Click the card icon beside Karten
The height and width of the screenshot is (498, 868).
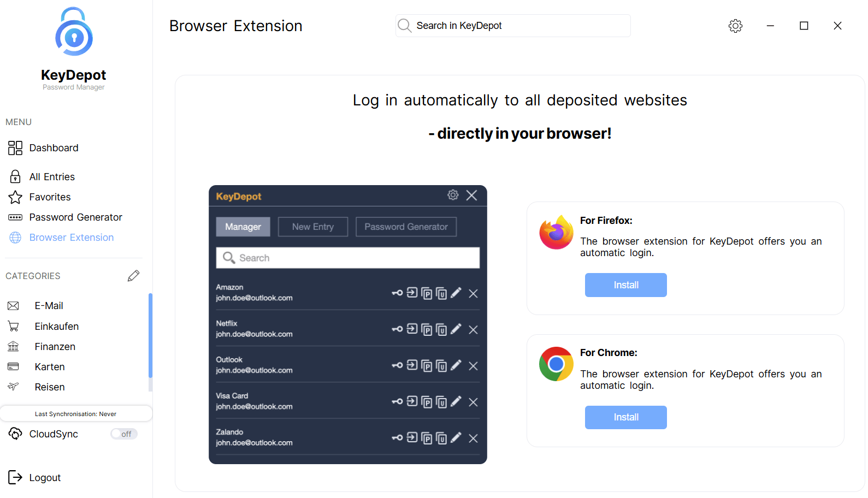13,366
